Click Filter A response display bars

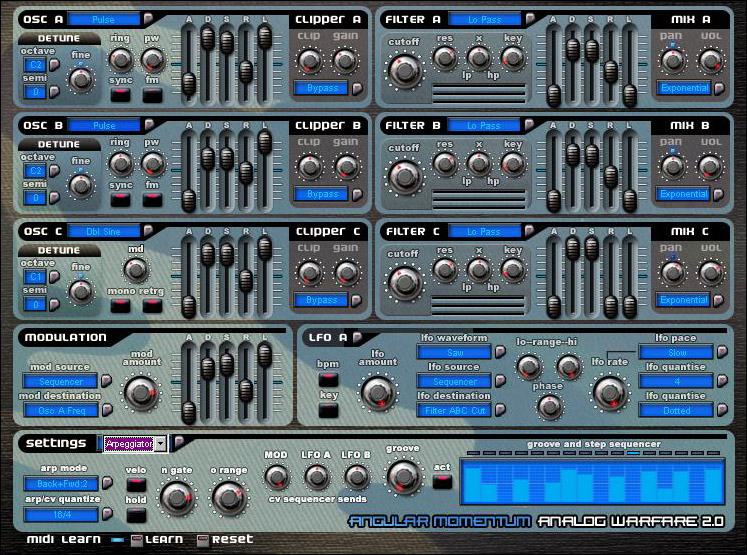tap(478, 93)
